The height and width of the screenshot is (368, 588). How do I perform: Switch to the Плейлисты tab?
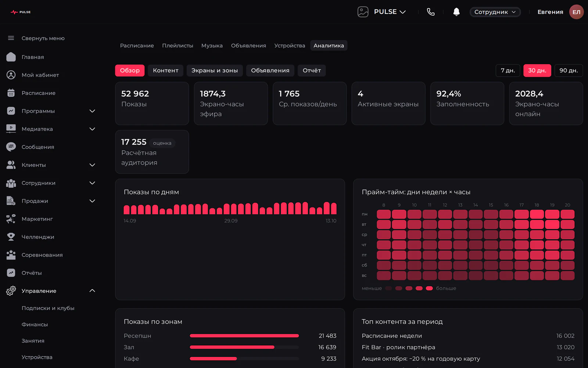pyautogui.click(x=178, y=46)
